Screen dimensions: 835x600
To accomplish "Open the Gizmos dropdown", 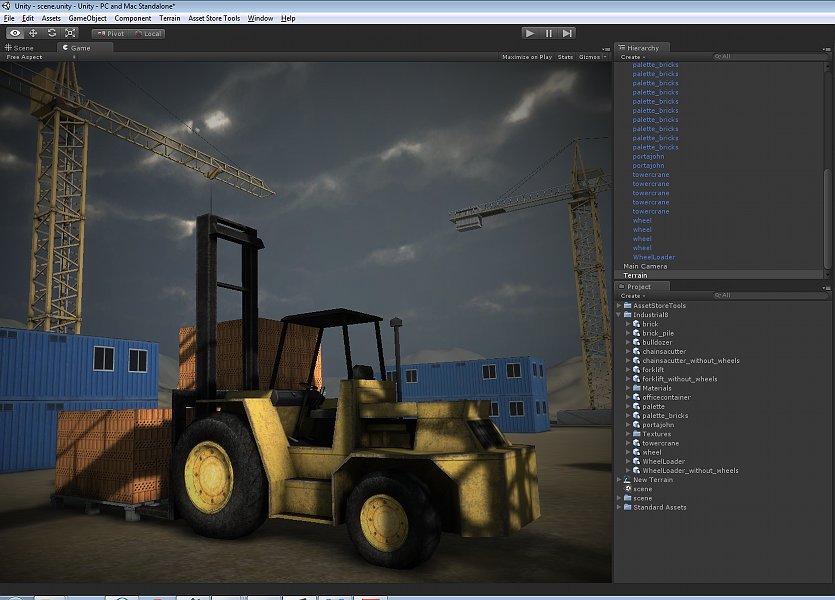I will click(x=592, y=57).
